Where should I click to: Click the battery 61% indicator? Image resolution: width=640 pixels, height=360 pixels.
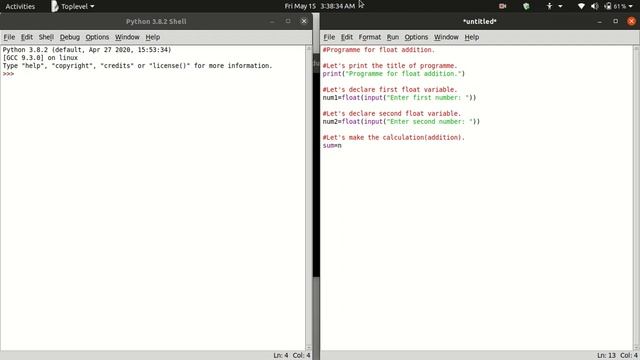click(x=616, y=6)
